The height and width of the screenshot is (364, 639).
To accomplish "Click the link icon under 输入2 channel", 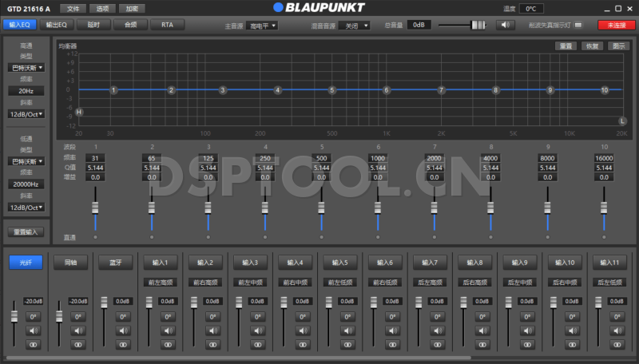I will [x=212, y=345].
